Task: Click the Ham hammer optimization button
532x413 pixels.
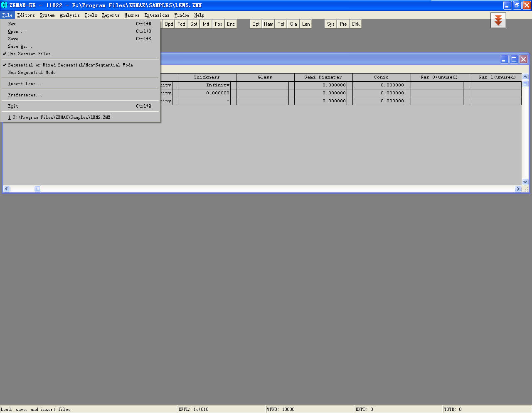Action: (268, 24)
